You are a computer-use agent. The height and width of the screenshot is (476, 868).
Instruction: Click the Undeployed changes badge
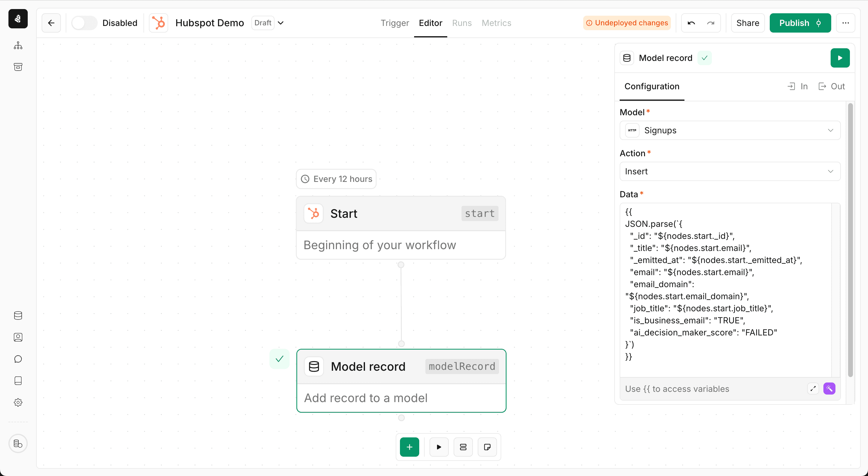click(x=627, y=23)
